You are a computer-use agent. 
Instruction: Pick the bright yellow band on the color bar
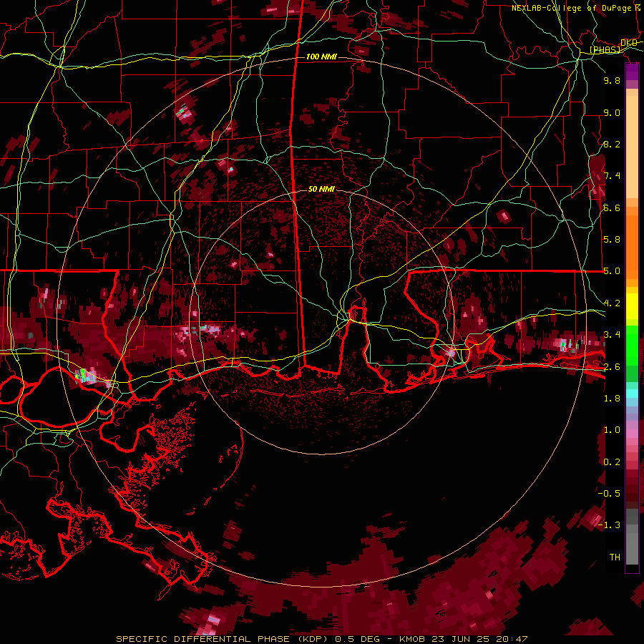tap(632, 306)
